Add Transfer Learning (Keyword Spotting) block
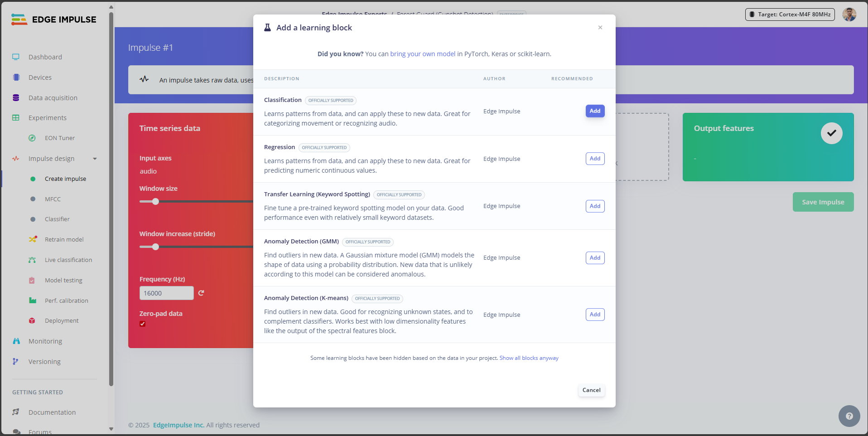868x436 pixels. pyautogui.click(x=595, y=206)
